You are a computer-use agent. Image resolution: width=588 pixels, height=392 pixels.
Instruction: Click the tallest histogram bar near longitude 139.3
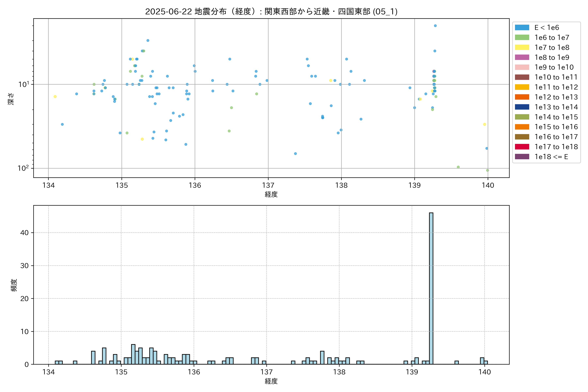[x=431, y=287]
